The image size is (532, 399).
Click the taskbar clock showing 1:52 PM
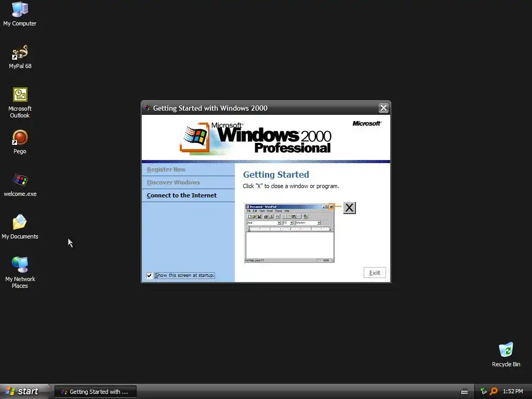(513, 392)
